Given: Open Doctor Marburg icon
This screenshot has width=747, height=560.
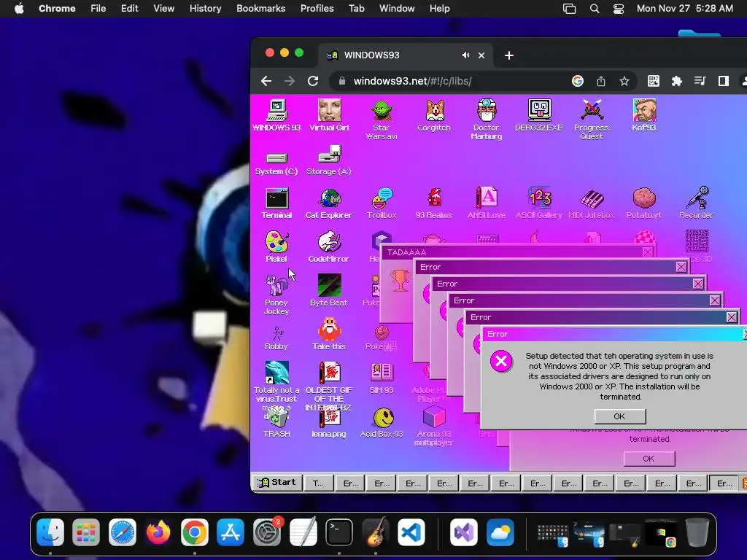Looking at the screenshot, I should tap(487, 119).
